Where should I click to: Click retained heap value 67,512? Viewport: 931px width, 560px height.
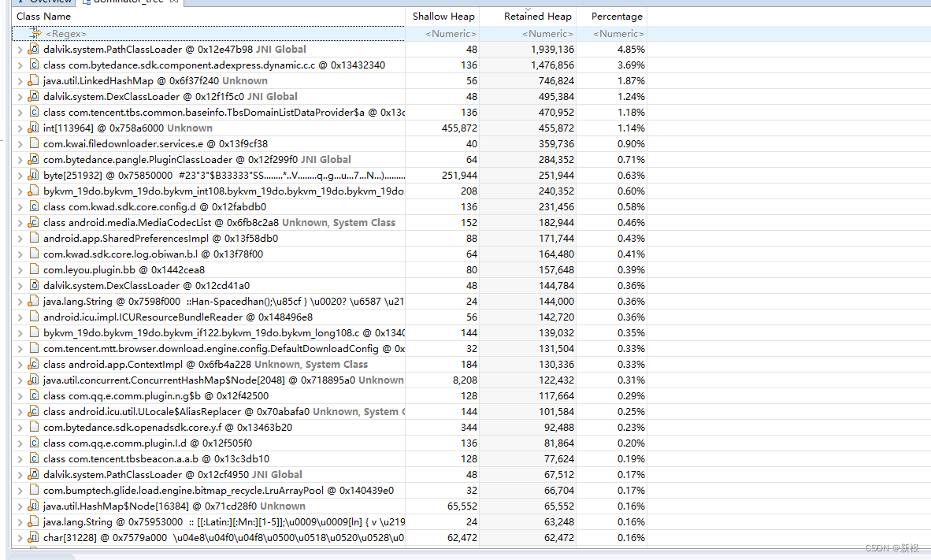[x=559, y=474]
